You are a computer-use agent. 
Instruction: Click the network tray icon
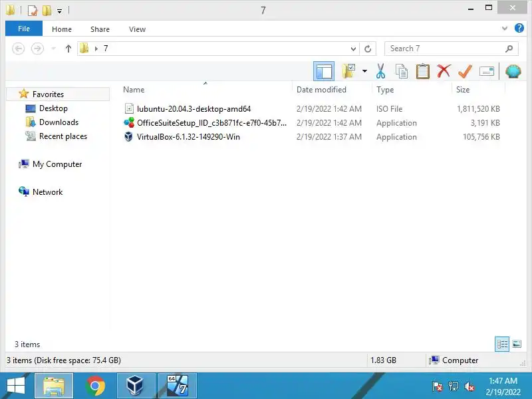pos(453,386)
